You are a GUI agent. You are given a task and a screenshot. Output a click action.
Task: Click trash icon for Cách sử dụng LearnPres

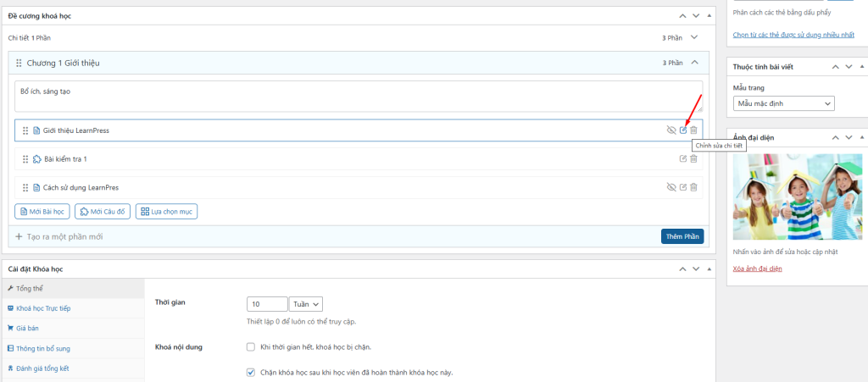click(693, 187)
